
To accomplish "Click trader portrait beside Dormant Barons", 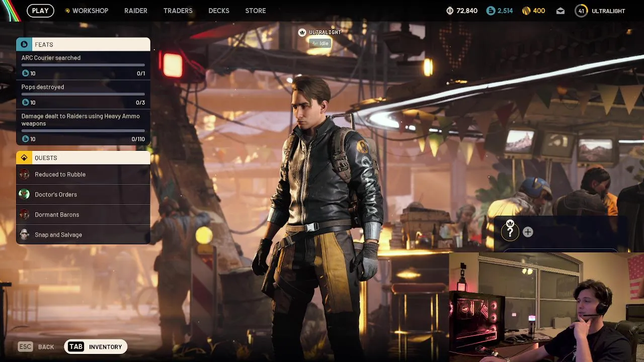I will 24,215.
